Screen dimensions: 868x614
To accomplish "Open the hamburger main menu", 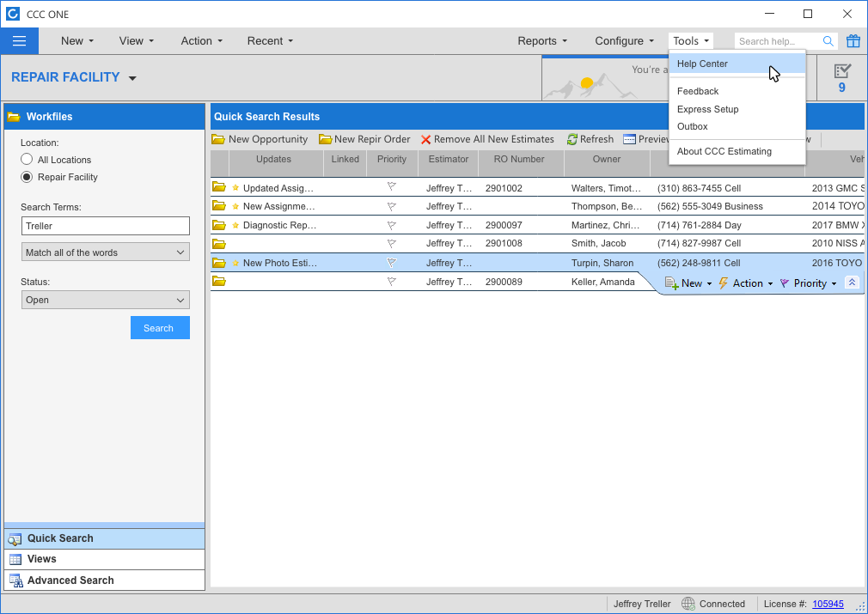I will pyautogui.click(x=20, y=41).
